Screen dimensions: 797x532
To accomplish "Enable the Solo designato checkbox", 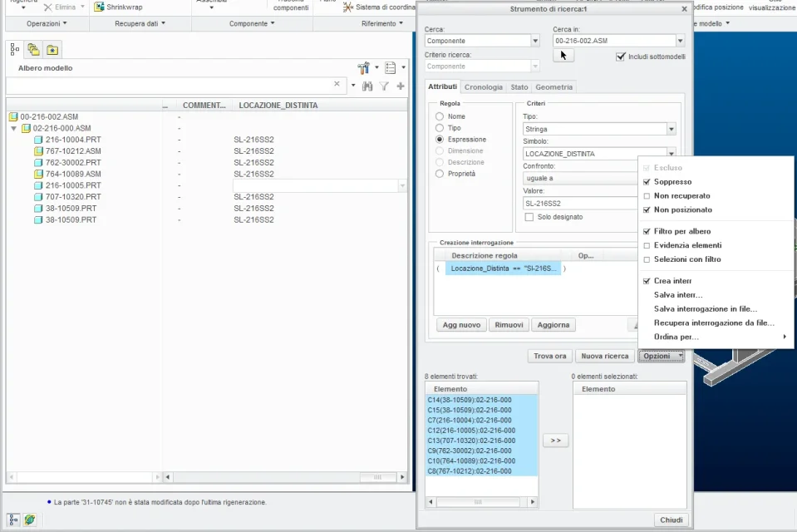I will pyautogui.click(x=529, y=217).
